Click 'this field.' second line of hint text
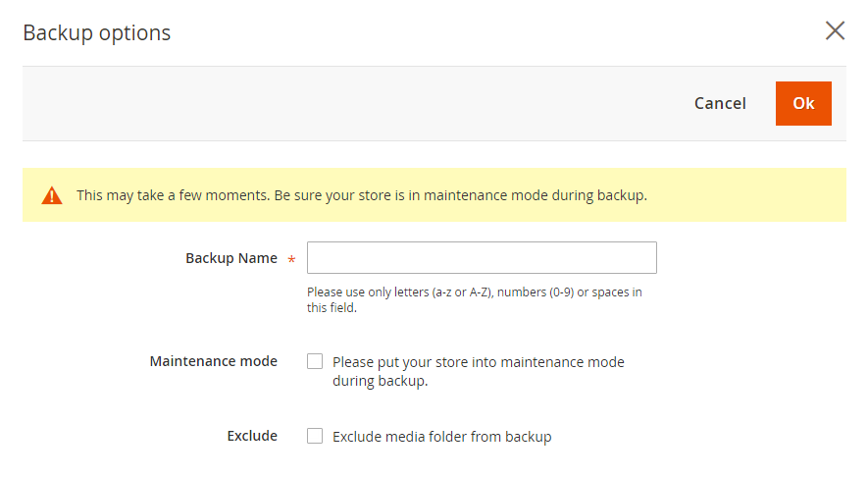The width and height of the screenshot is (868, 477). (x=332, y=308)
